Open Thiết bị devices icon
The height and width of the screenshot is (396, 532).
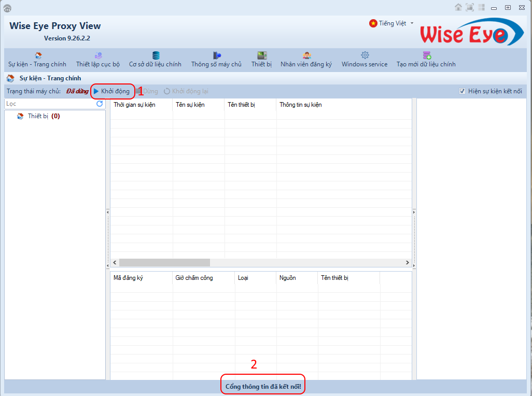(x=262, y=55)
